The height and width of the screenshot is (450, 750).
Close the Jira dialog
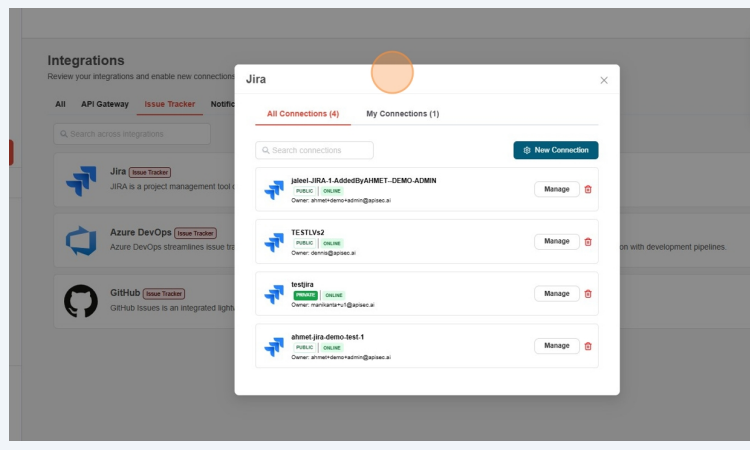[604, 80]
